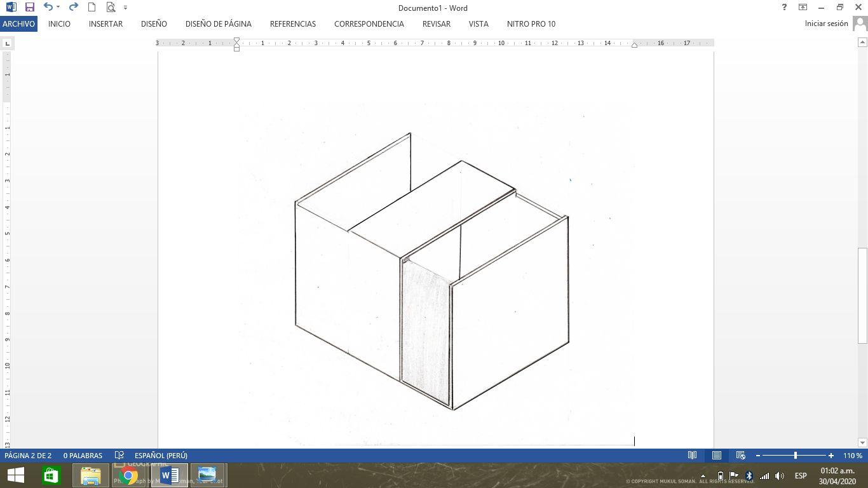Save the document with the floppy icon

click(x=29, y=8)
